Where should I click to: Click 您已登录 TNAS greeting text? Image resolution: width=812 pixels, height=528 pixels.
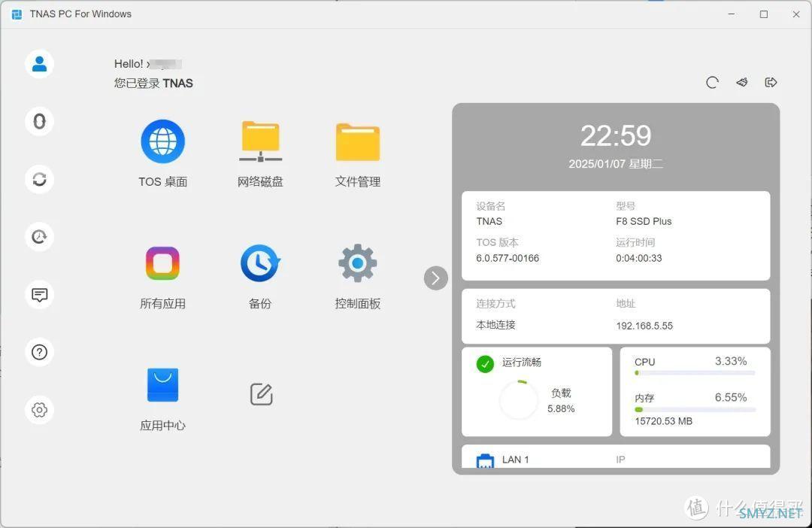(x=153, y=83)
